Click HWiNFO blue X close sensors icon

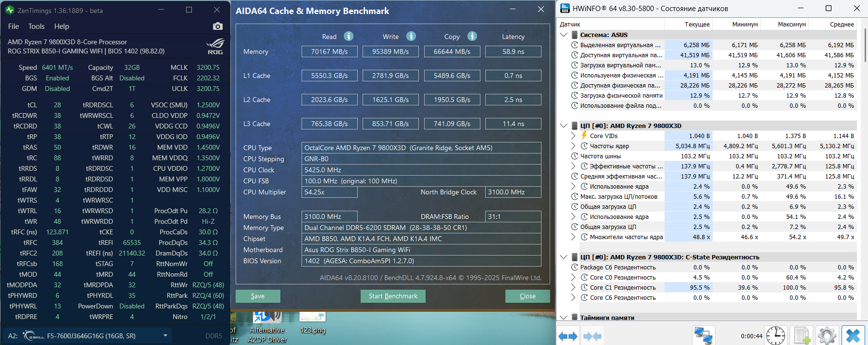pyautogui.click(x=853, y=336)
